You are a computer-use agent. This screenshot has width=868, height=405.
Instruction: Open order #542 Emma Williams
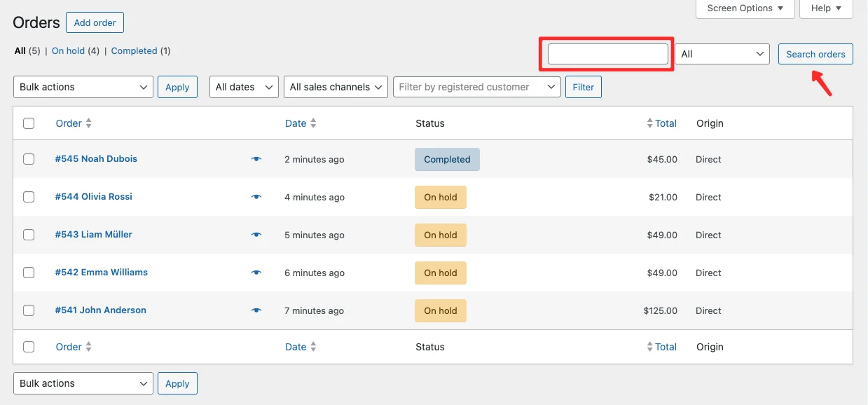(x=102, y=273)
